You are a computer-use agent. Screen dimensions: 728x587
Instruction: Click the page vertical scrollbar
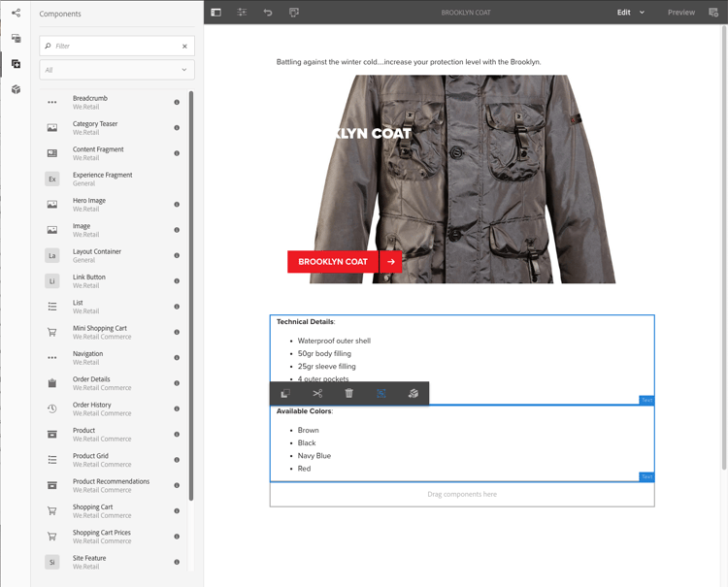tap(724, 247)
